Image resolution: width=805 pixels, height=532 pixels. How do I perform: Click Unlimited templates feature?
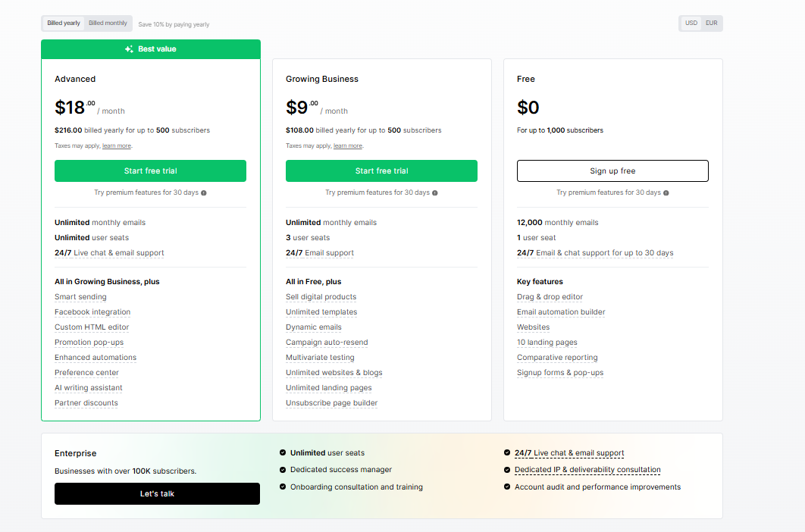(321, 312)
